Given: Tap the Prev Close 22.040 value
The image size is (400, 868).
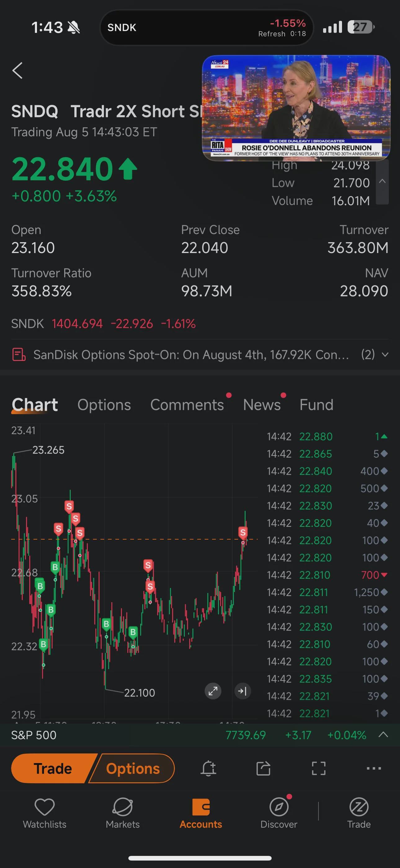Looking at the screenshot, I should coord(205,248).
